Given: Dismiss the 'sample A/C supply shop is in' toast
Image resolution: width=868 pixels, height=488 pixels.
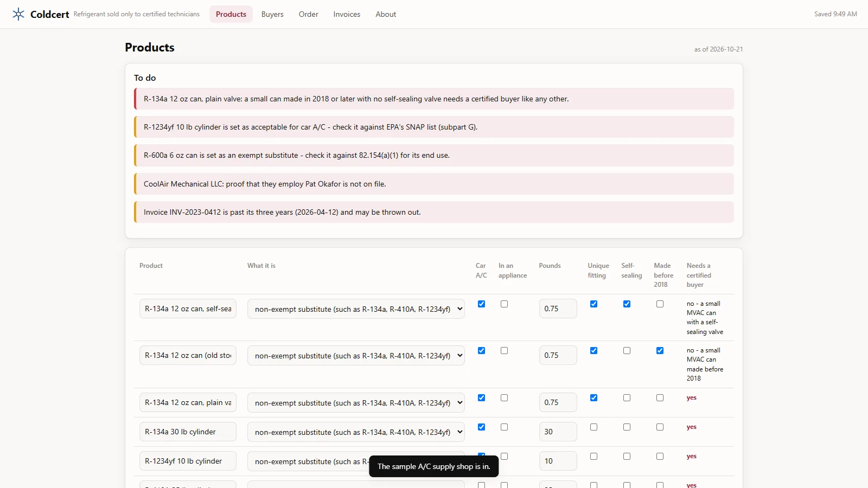Looking at the screenshot, I should (x=433, y=466).
